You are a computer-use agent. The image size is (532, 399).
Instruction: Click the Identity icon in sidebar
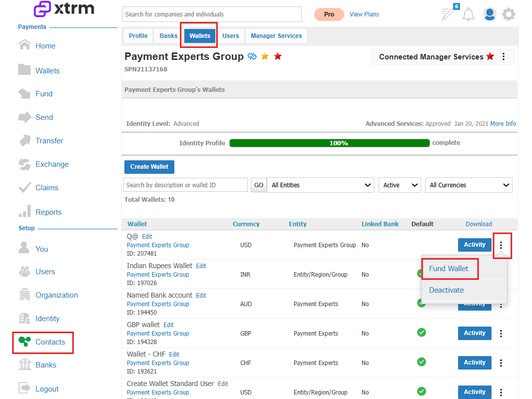[24, 318]
